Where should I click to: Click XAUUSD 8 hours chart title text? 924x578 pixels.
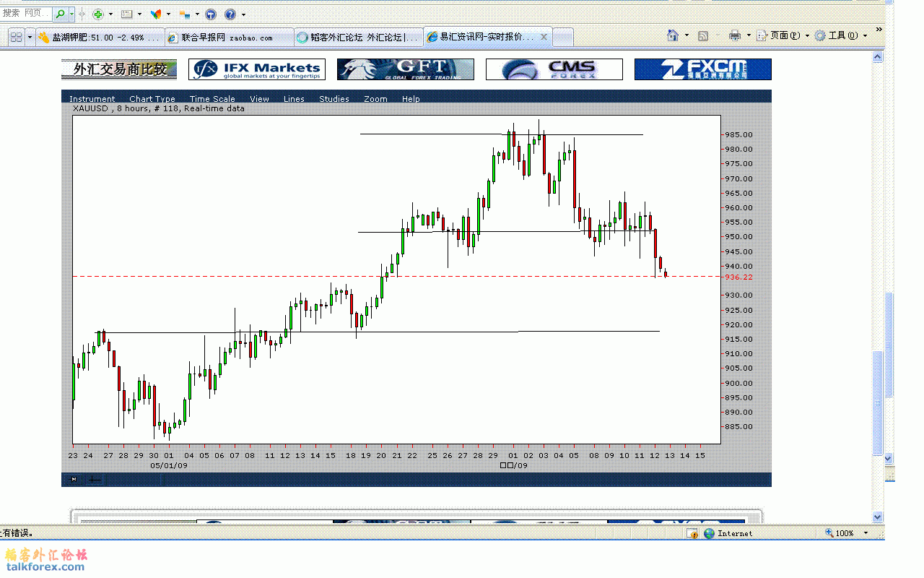pos(158,108)
